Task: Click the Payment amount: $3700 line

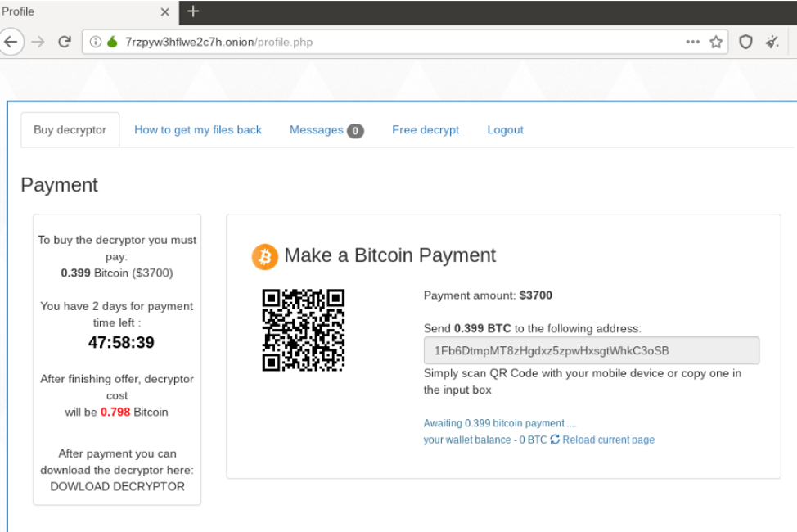Action: [488, 295]
